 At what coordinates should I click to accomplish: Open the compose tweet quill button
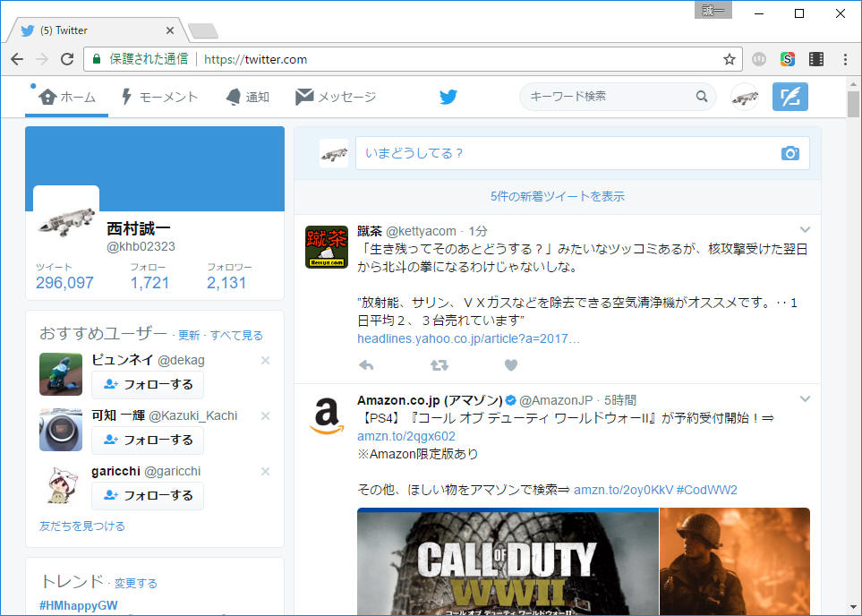[x=790, y=97]
